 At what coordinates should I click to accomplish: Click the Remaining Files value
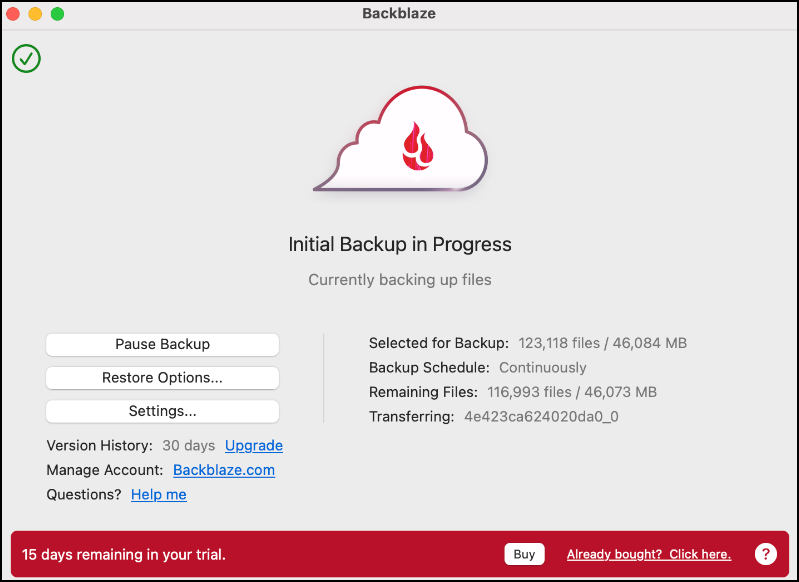[x=571, y=392]
